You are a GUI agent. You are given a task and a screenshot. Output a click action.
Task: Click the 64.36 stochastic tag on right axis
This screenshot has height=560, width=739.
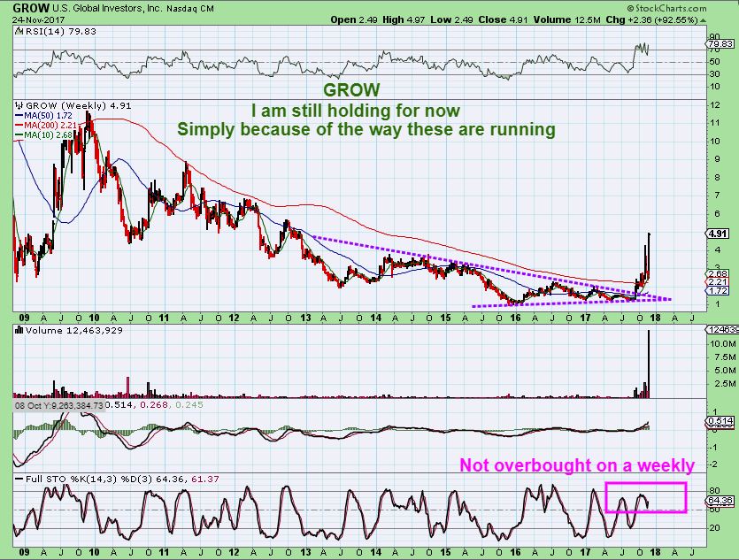tap(720, 501)
